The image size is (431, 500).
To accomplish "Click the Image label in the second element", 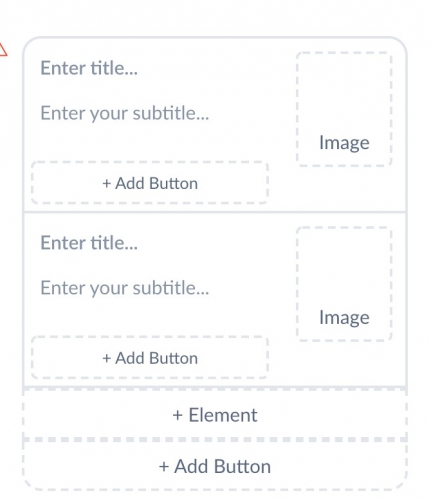I will [x=344, y=318].
